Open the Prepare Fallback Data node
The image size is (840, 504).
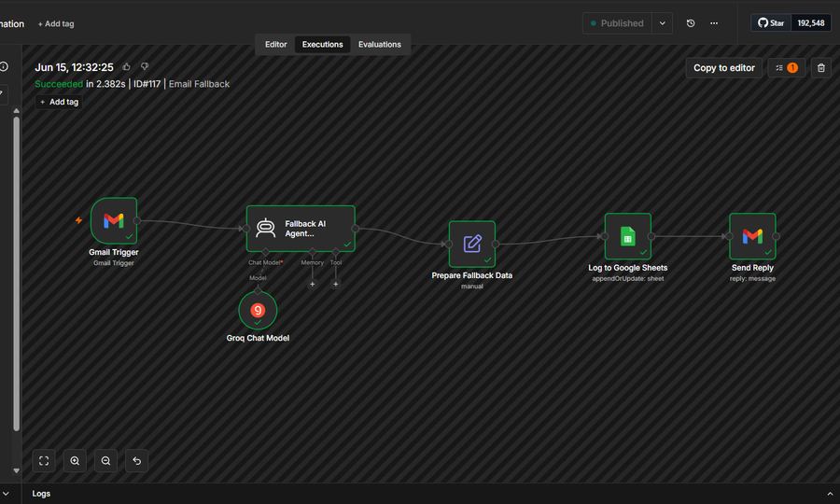tap(472, 245)
